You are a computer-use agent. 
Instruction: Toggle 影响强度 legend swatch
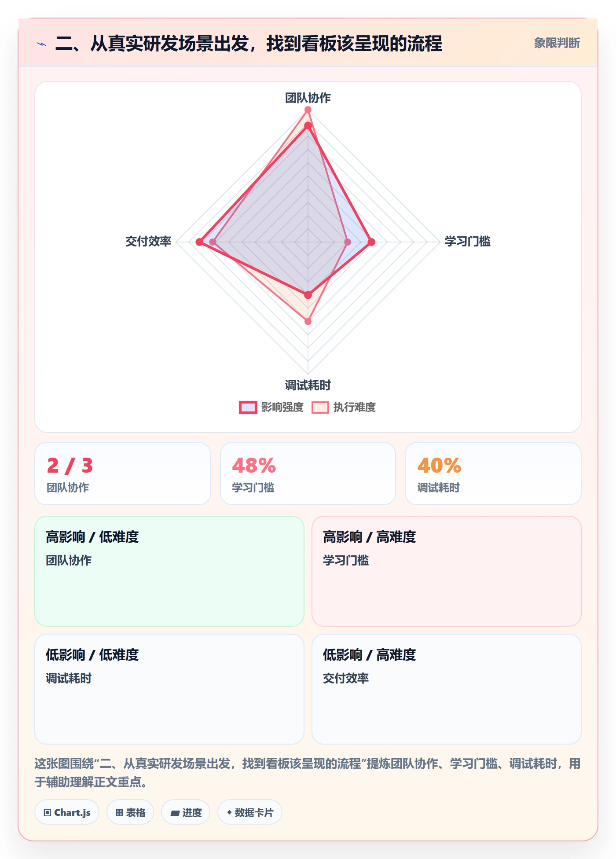coord(248,407)
